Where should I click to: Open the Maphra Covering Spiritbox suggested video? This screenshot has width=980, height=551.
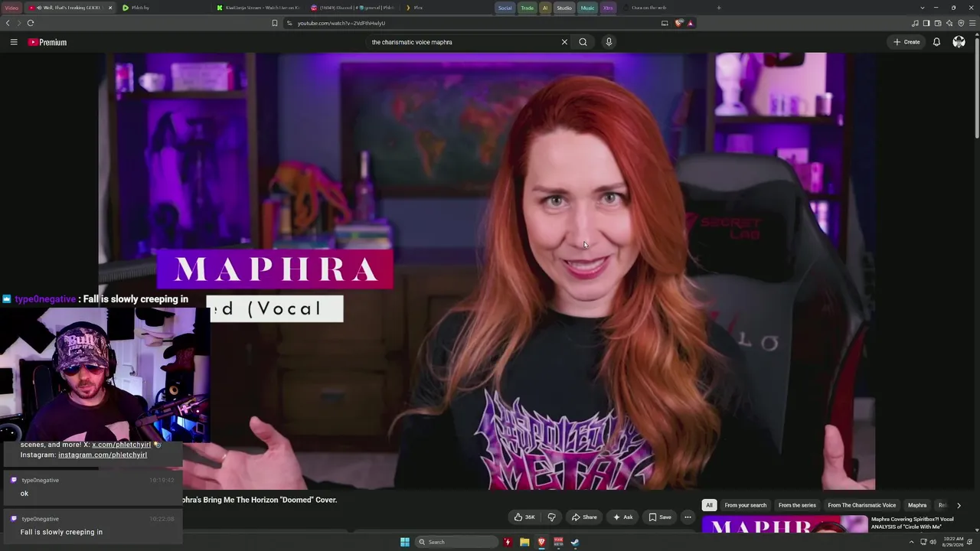click(913, 523)
